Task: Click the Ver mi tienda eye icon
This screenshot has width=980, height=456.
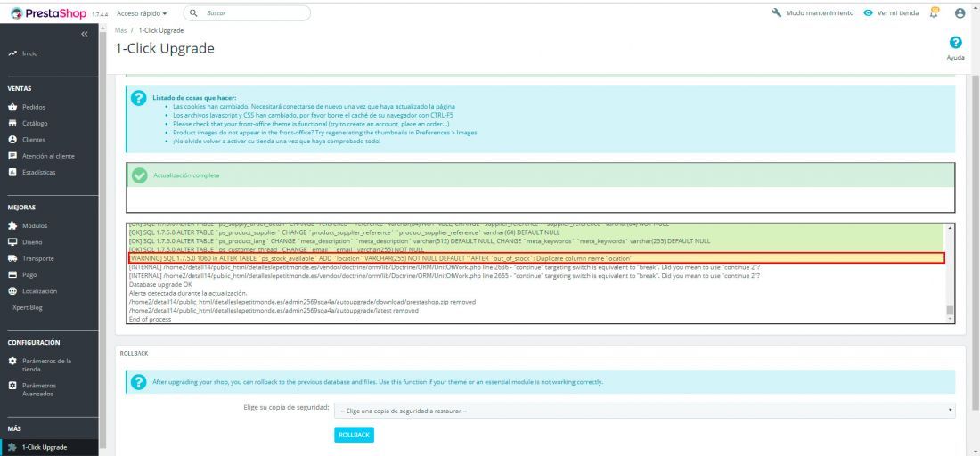Action: [868, 12]
